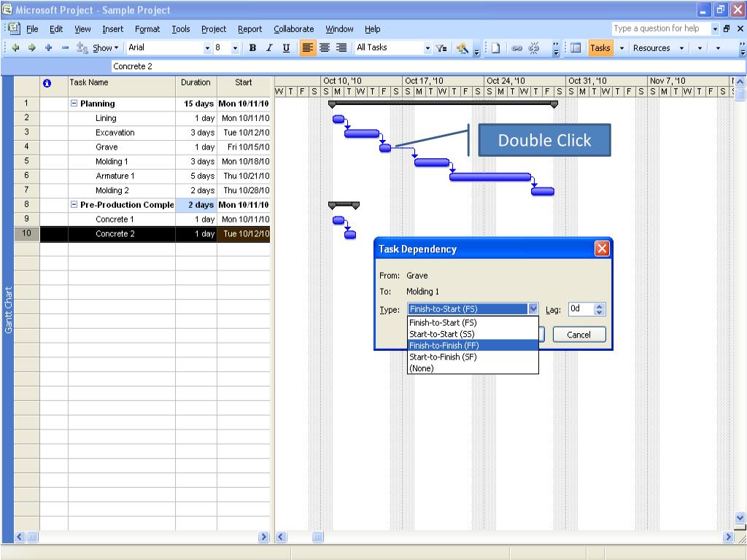Open the Show outline dropdown
The height and width of the screenshot is (560, 747).
105,47
